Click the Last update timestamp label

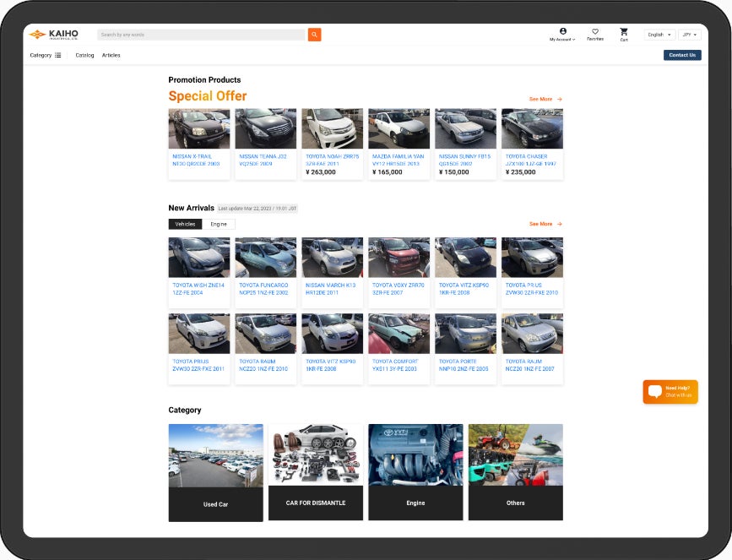point(258,209)
